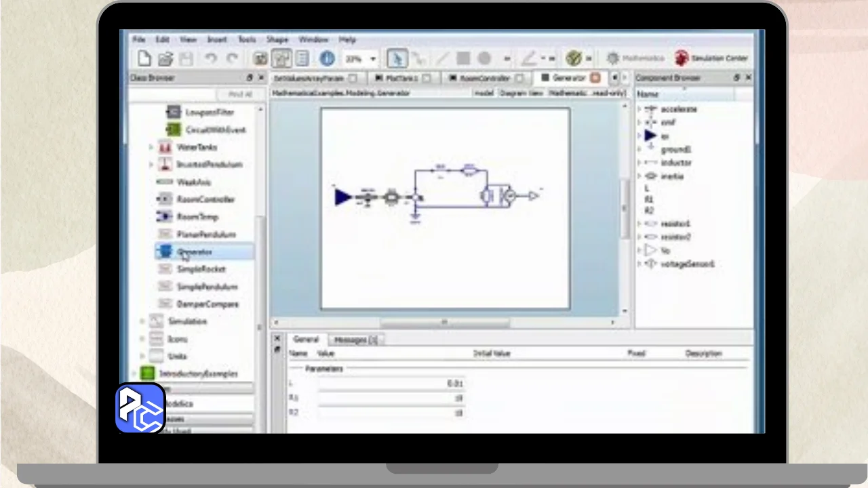Open the Insert menu

click(x=217, y=40)
